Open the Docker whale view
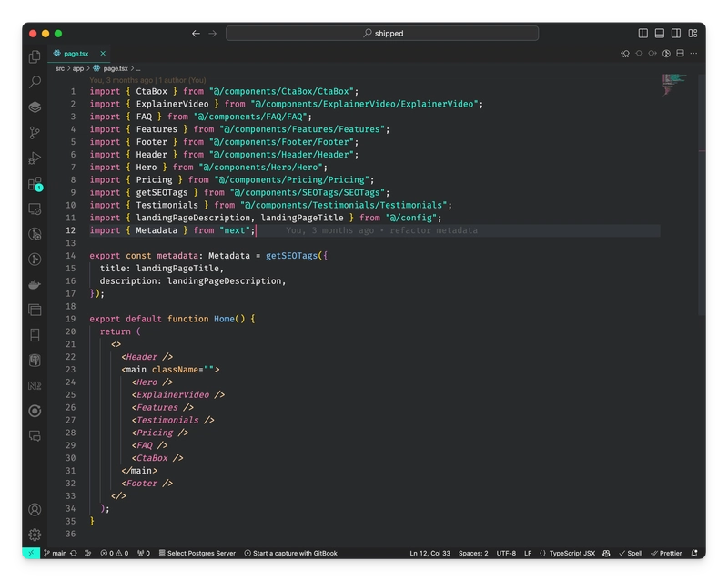The image size is (728, 581). pyautogui.click(x=35, y=284)
